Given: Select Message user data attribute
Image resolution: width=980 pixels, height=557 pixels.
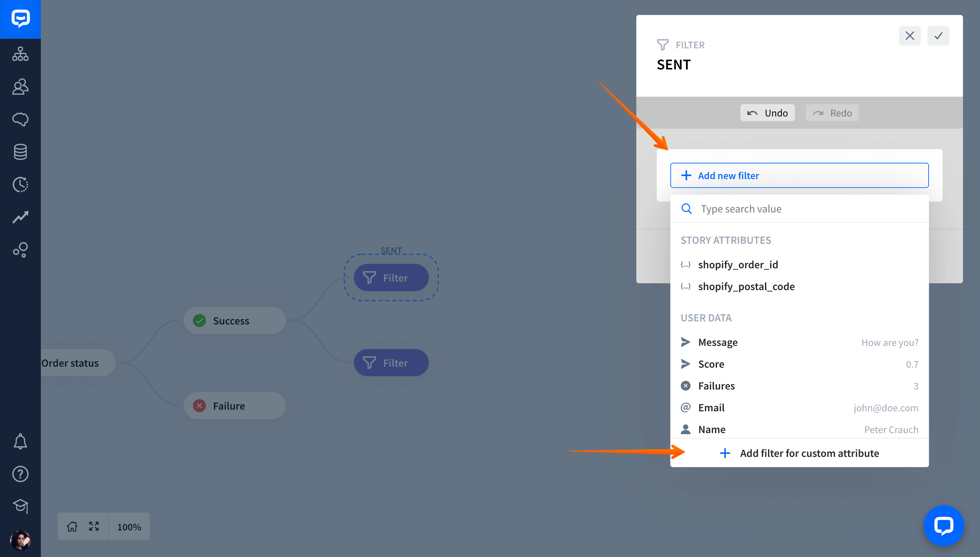Looking at the screenshot, I should pos(799,342).
